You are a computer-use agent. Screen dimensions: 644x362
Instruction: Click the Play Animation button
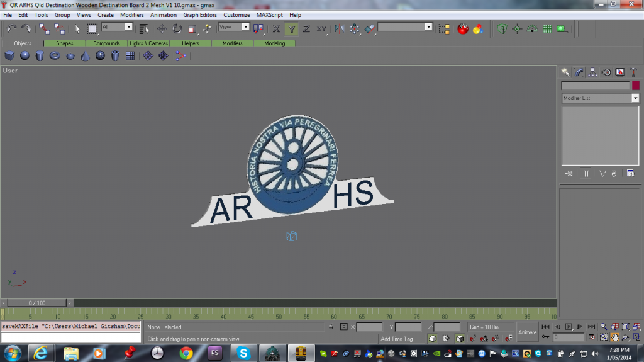pyautogui.click(x=569, y=327)
